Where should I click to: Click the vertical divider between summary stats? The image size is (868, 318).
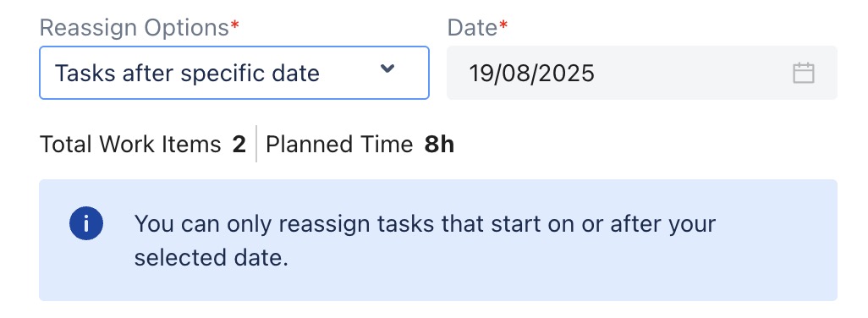click(256, 144)
